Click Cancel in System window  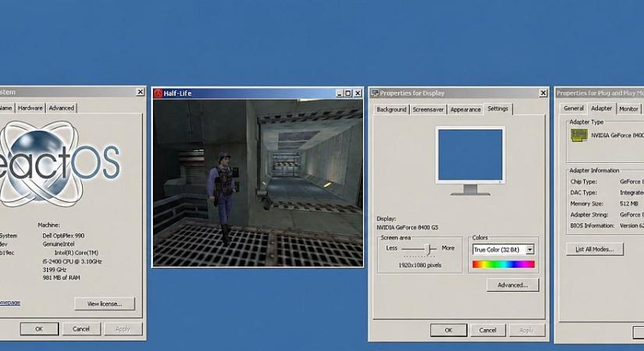pyautogui.click(x=81, y=329)
